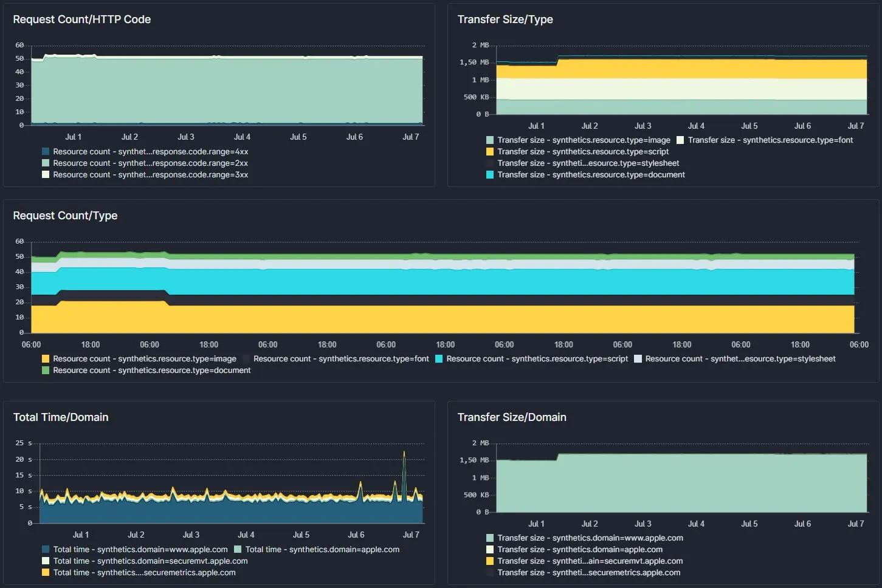Toggle Transfer size stylesheet legend label
The image size is (882, 588).
(x=588, y=163)
